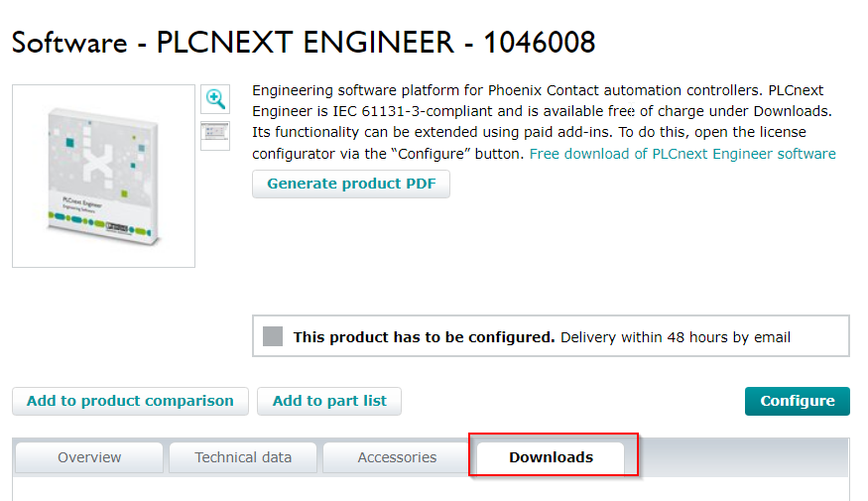
Task: Click the engineering software description paragraph
Action: pos(545,122)
